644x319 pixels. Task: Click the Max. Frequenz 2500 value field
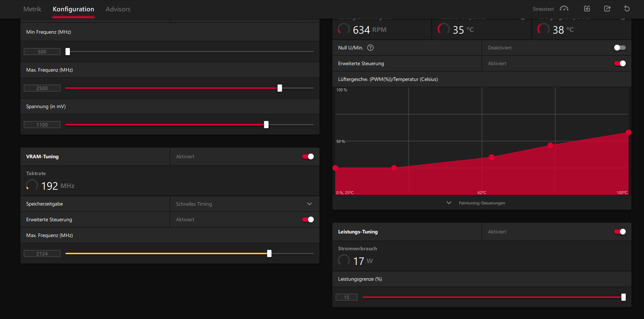tap(42, 88)
